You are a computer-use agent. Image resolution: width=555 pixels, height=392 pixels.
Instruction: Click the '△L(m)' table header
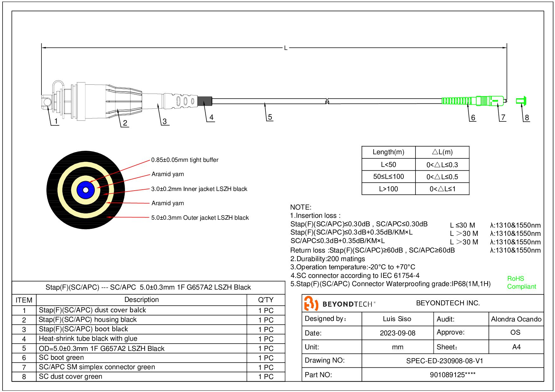coord(442,152)
